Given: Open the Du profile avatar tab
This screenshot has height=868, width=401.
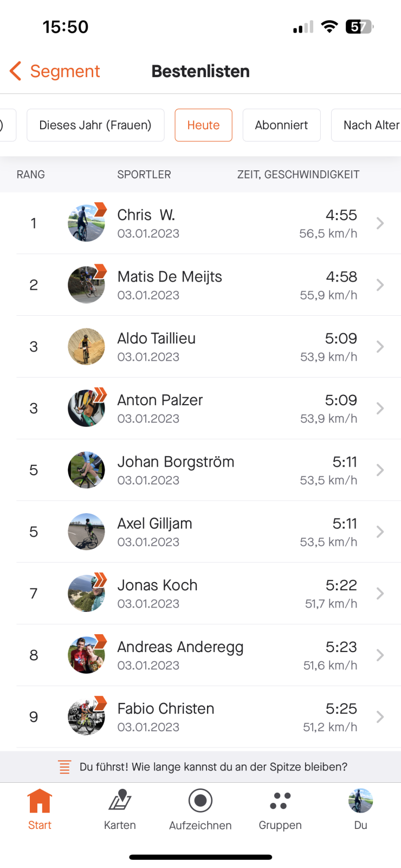Looking at the screenshot, I should (x=360, y=801).
